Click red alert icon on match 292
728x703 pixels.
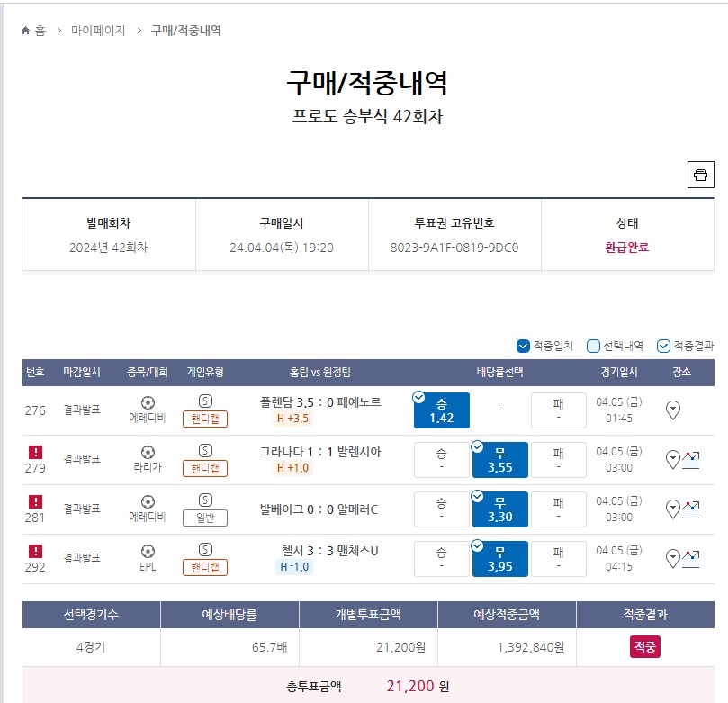point(35,551)
